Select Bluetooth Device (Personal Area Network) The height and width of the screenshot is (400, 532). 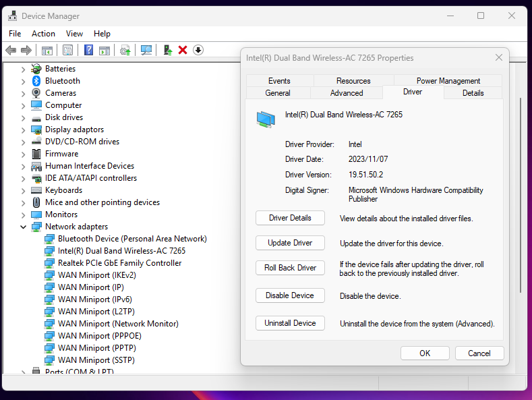click(x=132, y=239)
